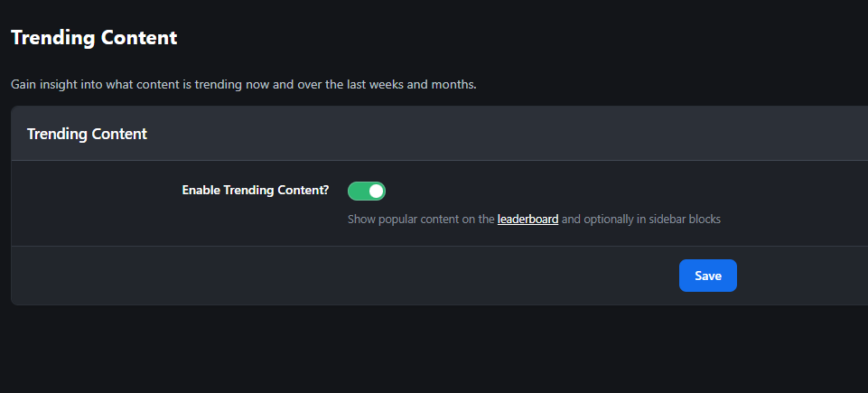Image resolution: width=868 pixels, height=393 pixels.
Task: Click the white knob of the toggle
Action: pos(376,191)
